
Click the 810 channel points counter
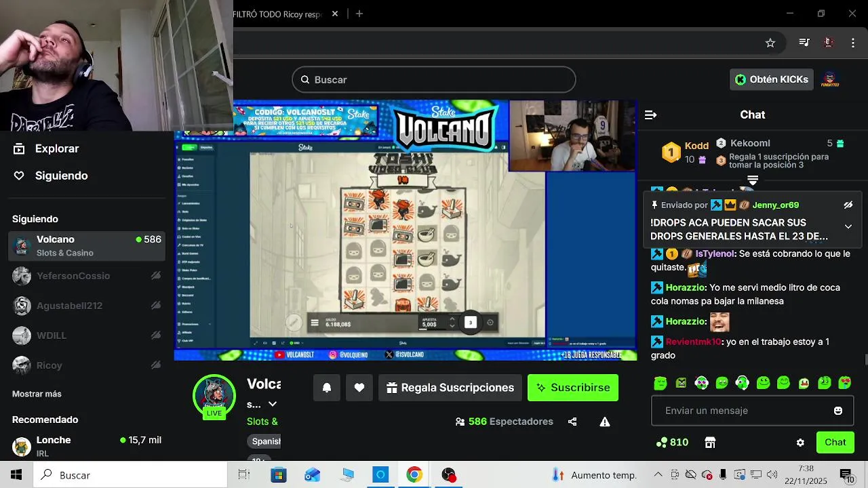672,443
